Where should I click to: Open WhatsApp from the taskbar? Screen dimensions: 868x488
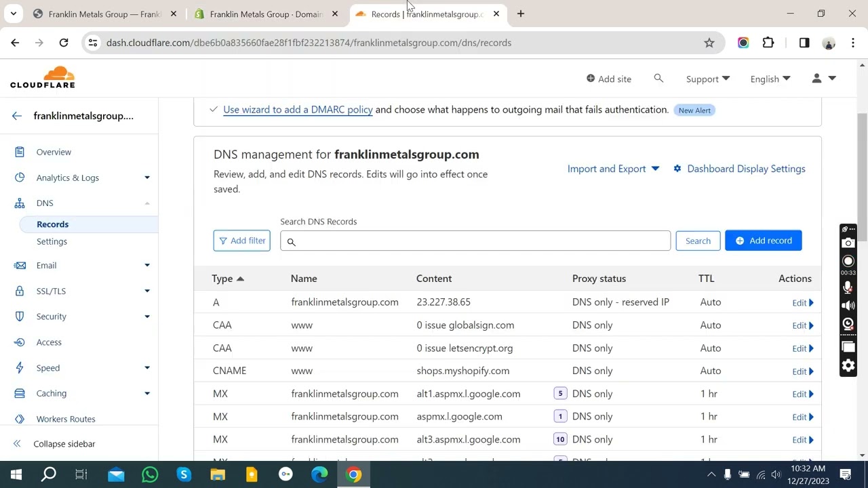(x=150, y=474)
